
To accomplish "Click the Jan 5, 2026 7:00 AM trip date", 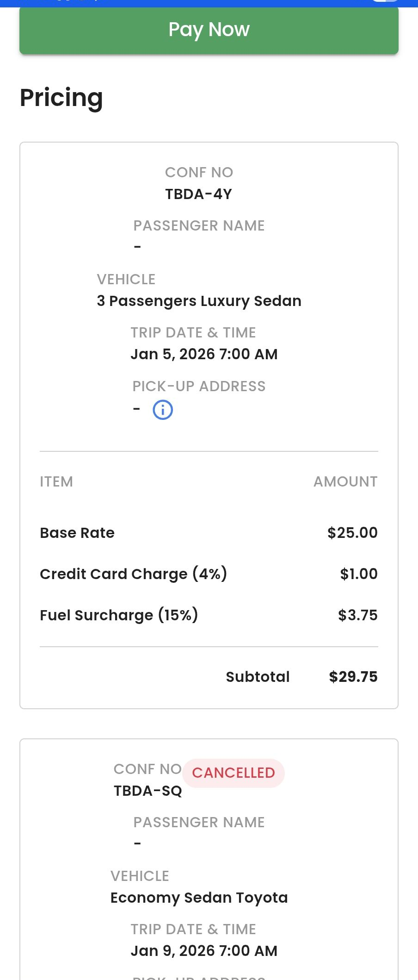I will pyautogui.click(x=204, y=354).
